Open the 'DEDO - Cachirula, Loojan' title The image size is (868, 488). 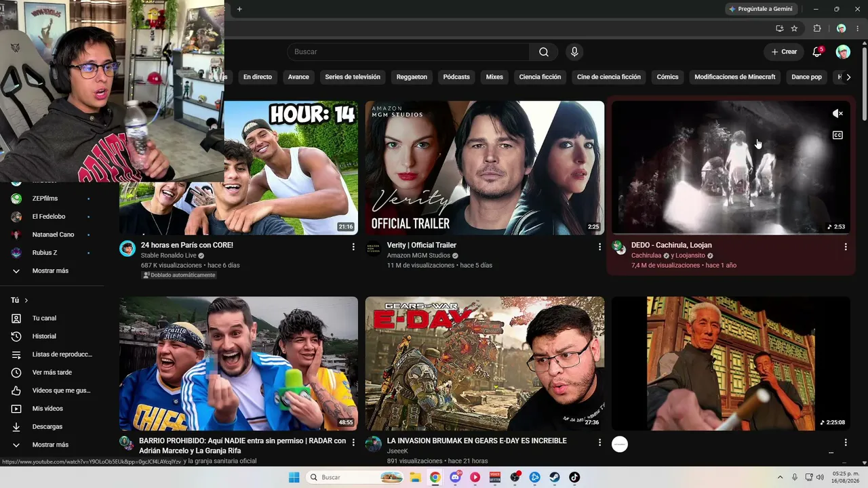pos(671,245)
